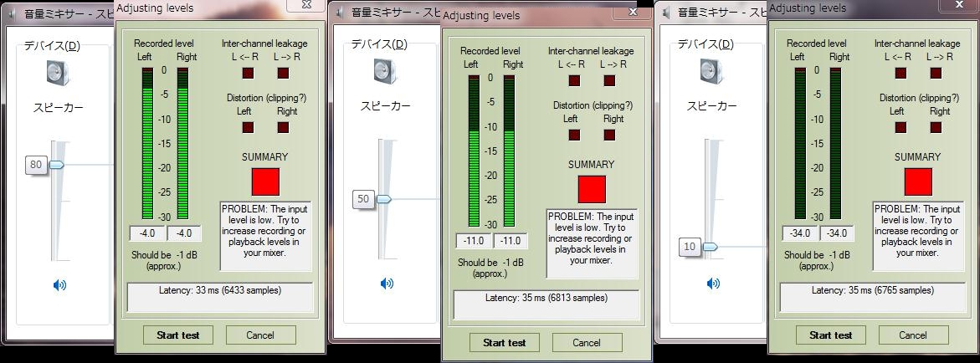Click speaker device icon in mixer set to 10
This screenshot has width=980, height=363.
(x=712, y=70)
